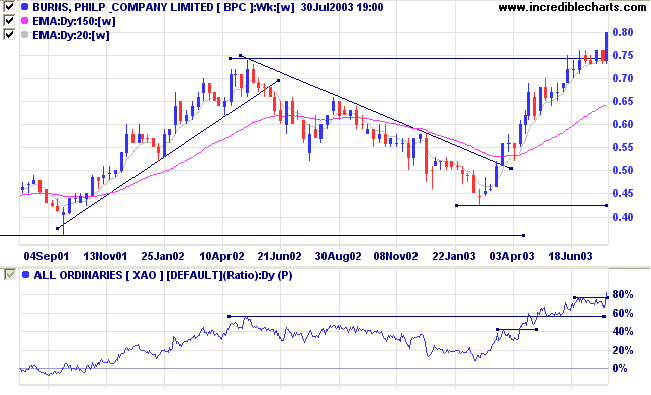Select the short support line near 0.43

pos(532,205)
